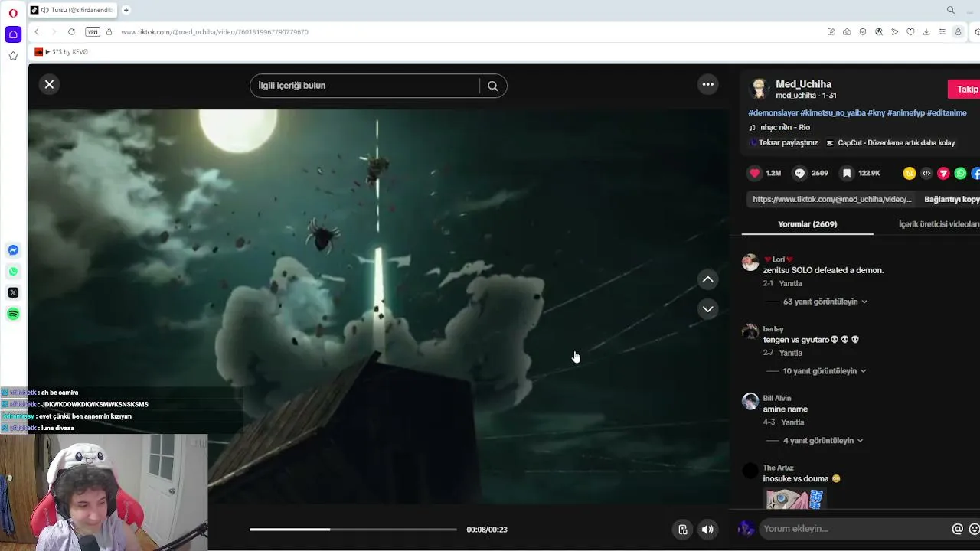Open Opera sidebar home icon
The width and height of the screenshot is (980, 551).
(13, 34)
